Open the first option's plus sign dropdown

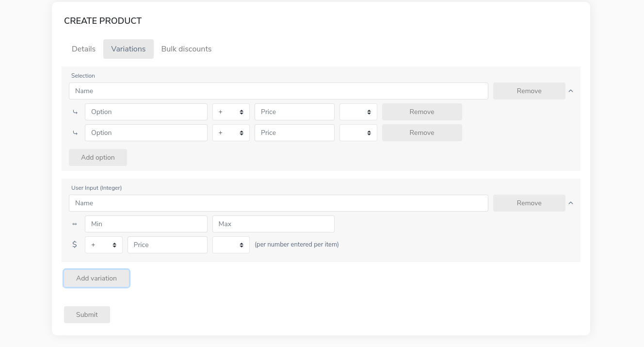coord(231,112)
